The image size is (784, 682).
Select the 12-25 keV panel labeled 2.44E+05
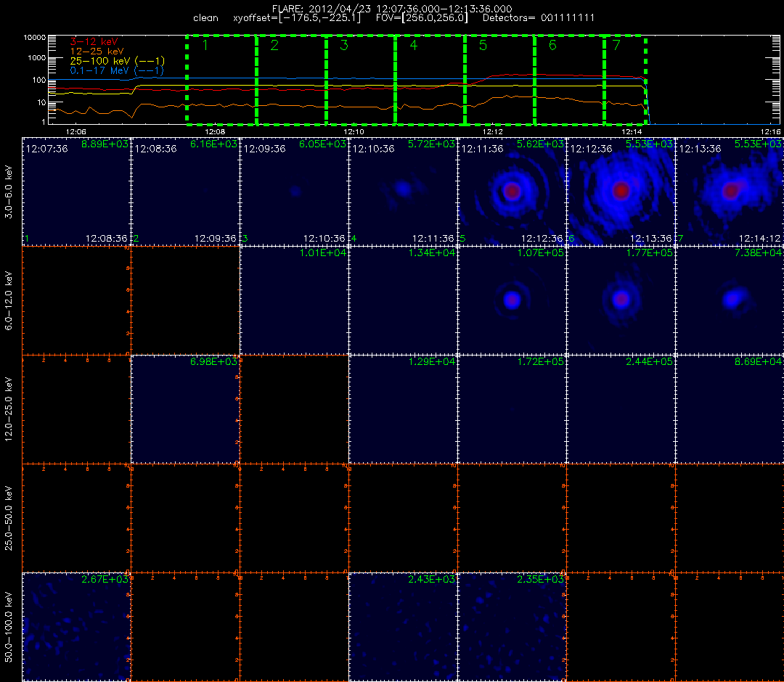point(621,410)
